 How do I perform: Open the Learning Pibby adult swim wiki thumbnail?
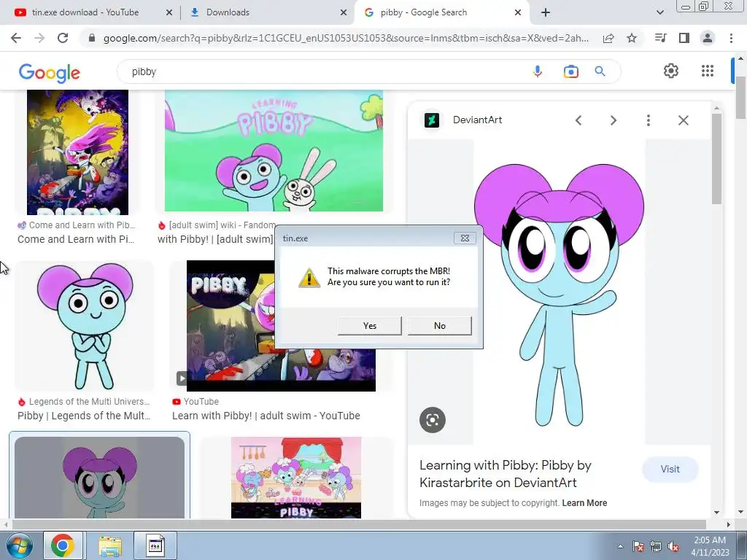tap(274, 150)
